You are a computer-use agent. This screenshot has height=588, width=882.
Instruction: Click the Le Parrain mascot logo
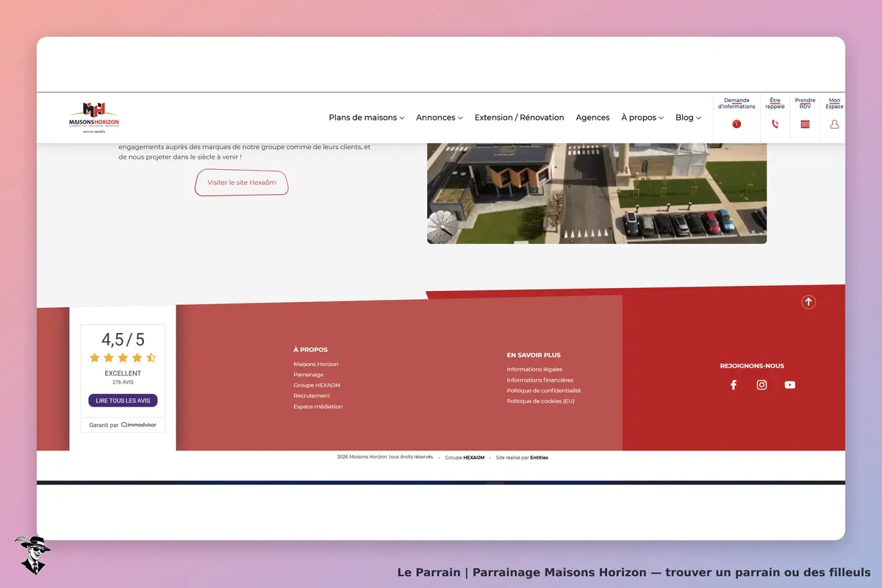[x=32, y=554]
